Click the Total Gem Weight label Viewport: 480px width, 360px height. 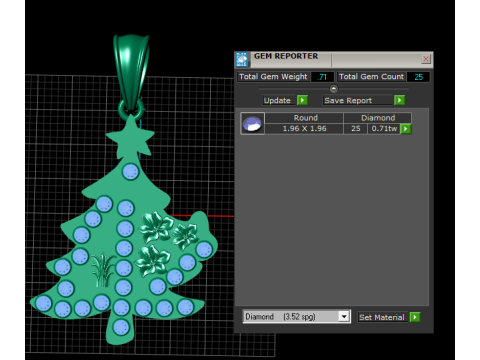[x=273, y=77]
